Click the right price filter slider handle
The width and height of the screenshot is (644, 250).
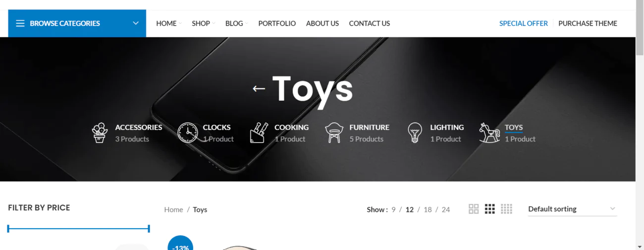pyautogui.click(x=149, y=229)
